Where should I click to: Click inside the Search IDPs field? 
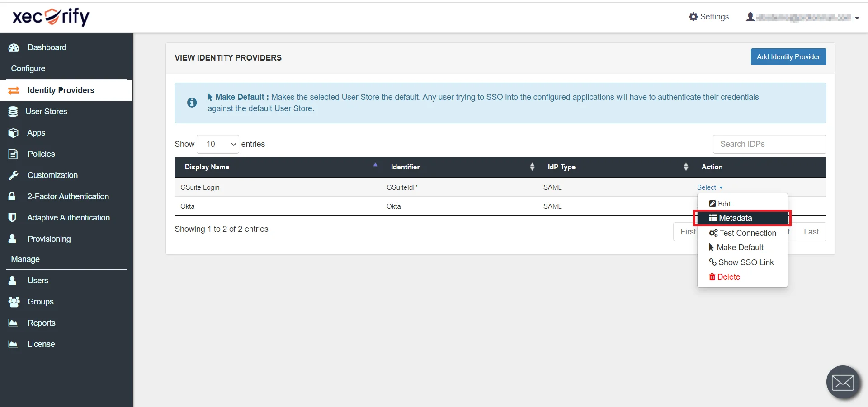coord(769,144)
